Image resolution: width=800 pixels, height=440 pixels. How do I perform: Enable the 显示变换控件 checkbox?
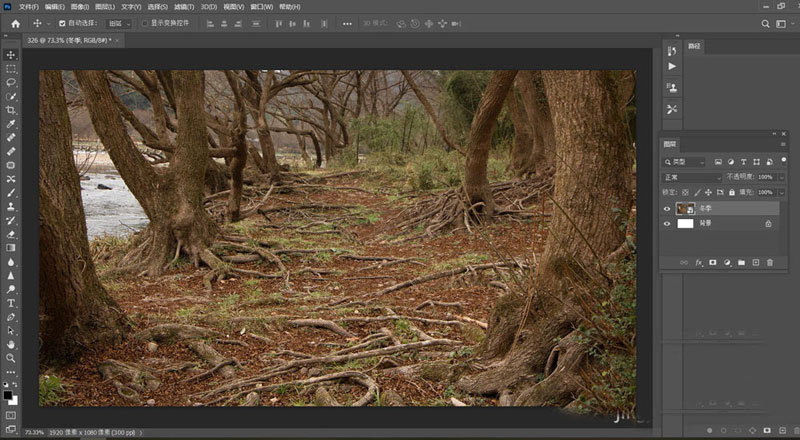pos(144,23)
